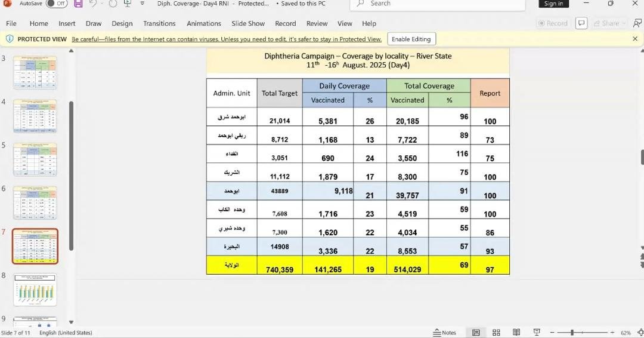Open the Comments pane icon

pyautogui.click(x=581, y=23)
